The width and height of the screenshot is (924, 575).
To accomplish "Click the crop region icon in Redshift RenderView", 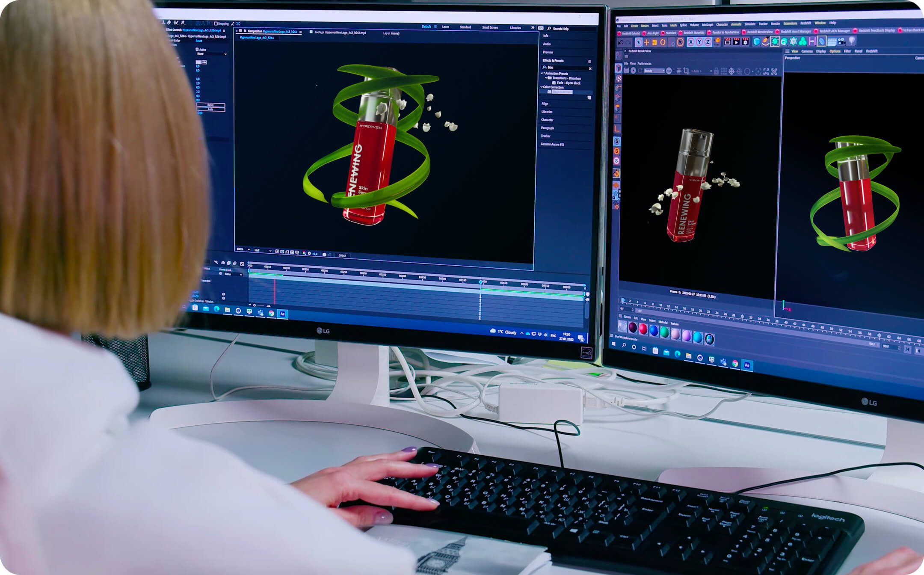I will 686,71.
